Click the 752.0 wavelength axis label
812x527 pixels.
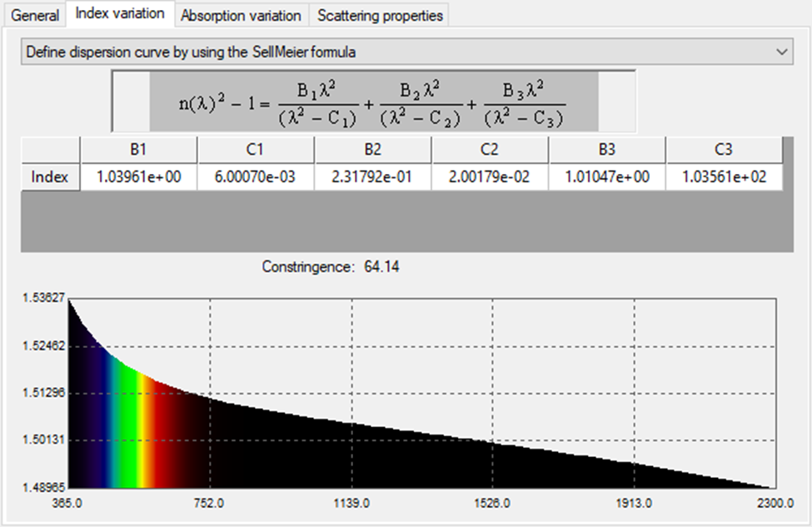point(209,503)
